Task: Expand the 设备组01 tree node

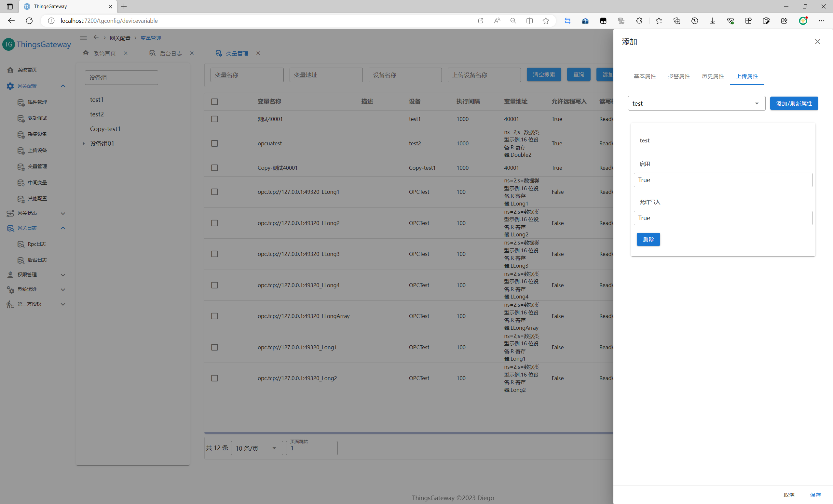Action: (x=84, y=144)
